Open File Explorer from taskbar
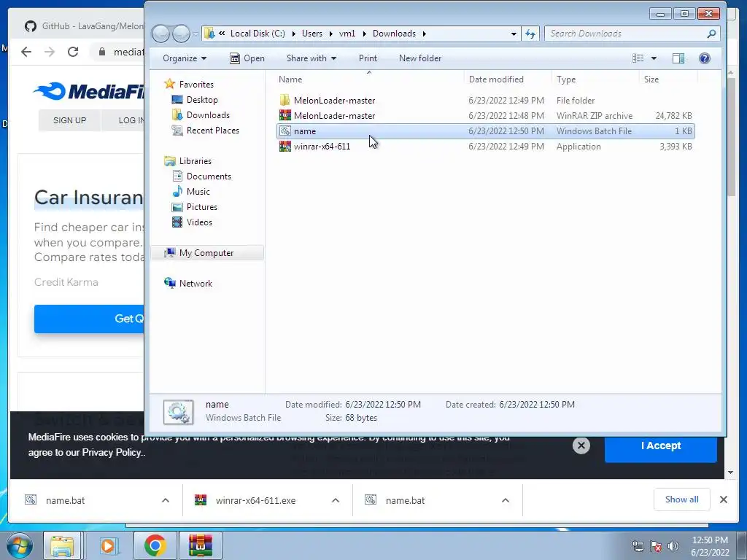Viewport: 747px width, 560px height. coord(63,545)
